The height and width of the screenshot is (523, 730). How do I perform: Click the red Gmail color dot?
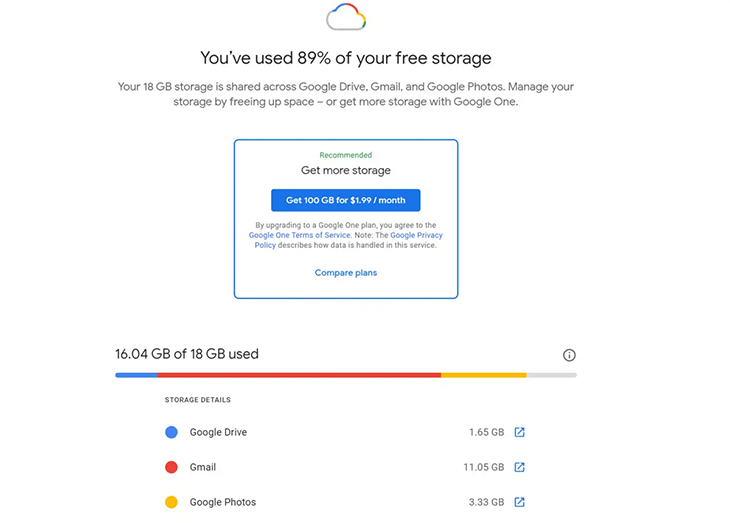(x=171, y=467)
